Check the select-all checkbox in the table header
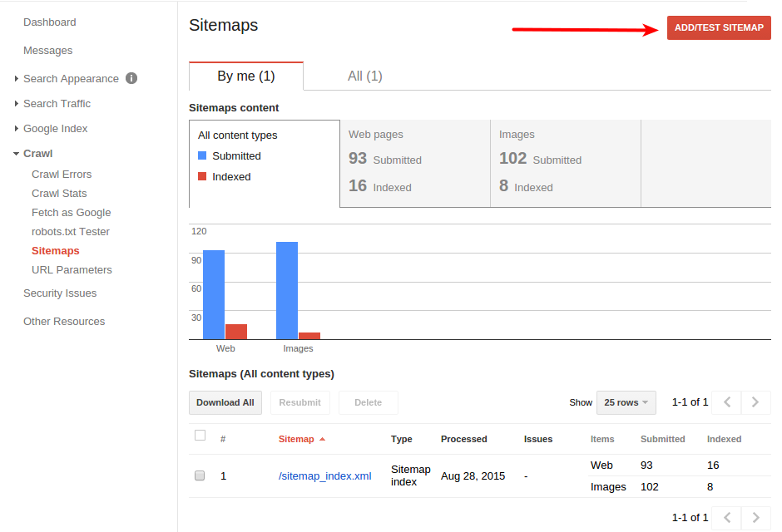Viewport: 782px width, 532px height. [200, 435]
